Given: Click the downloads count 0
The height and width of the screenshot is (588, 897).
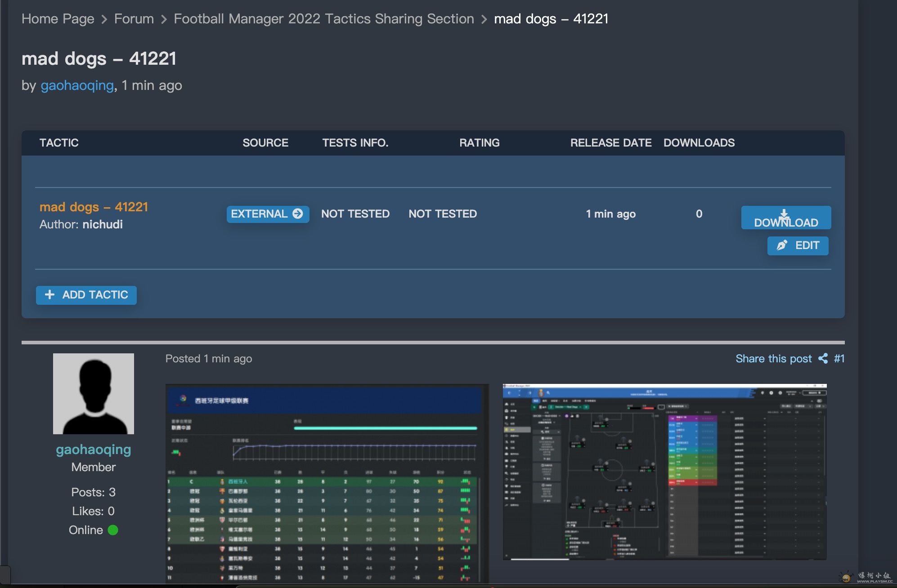Looking at the screenshot, I should (x=699, y=214).
